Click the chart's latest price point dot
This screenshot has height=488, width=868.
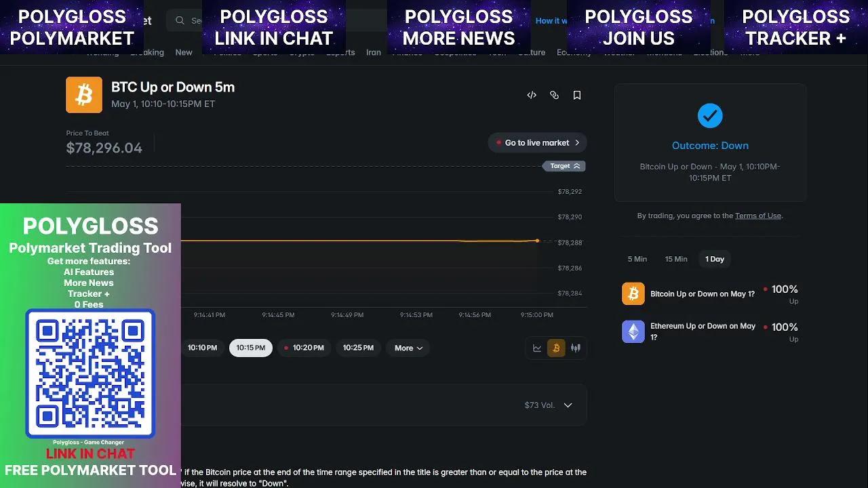point(538,241)
